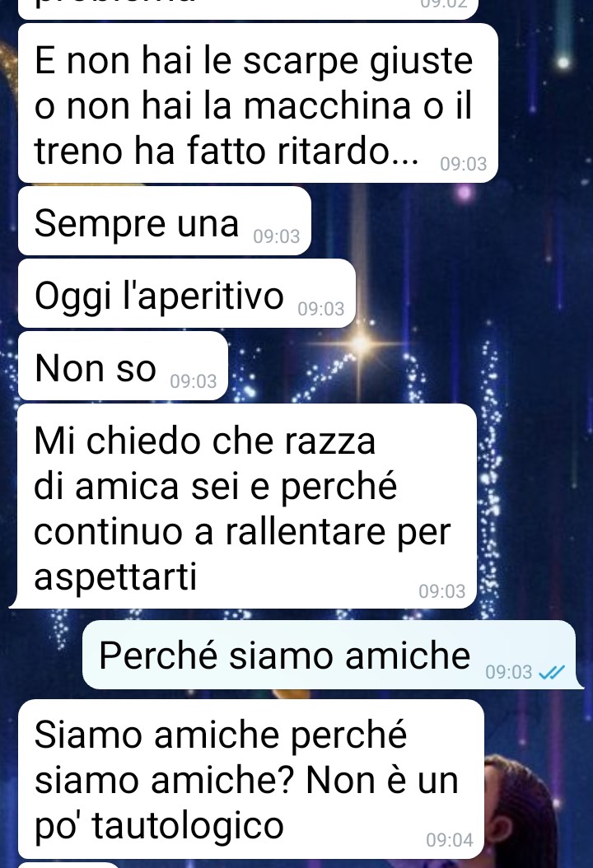593x868 pixels.
Task: Tap 09:03 timestamp beside 'Perché siamo amiche'
Action: tap(508, 672)
